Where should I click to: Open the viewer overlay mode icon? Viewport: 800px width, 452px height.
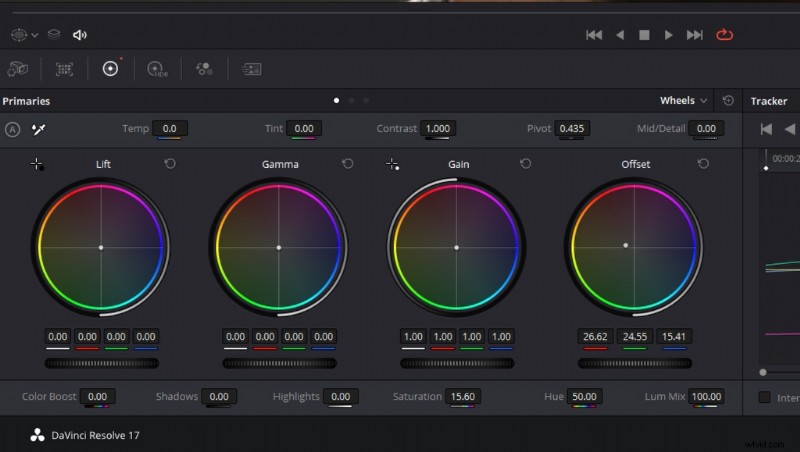(x=19, y=35)
